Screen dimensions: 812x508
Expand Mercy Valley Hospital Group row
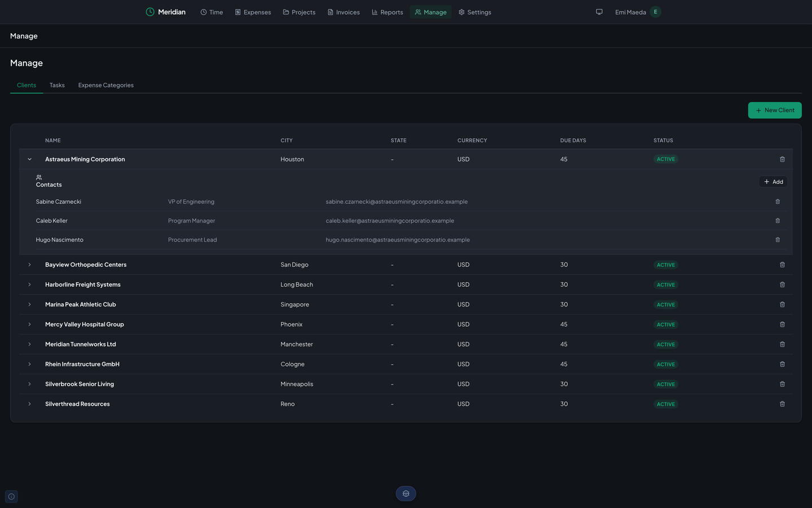(x=30, y=325)
